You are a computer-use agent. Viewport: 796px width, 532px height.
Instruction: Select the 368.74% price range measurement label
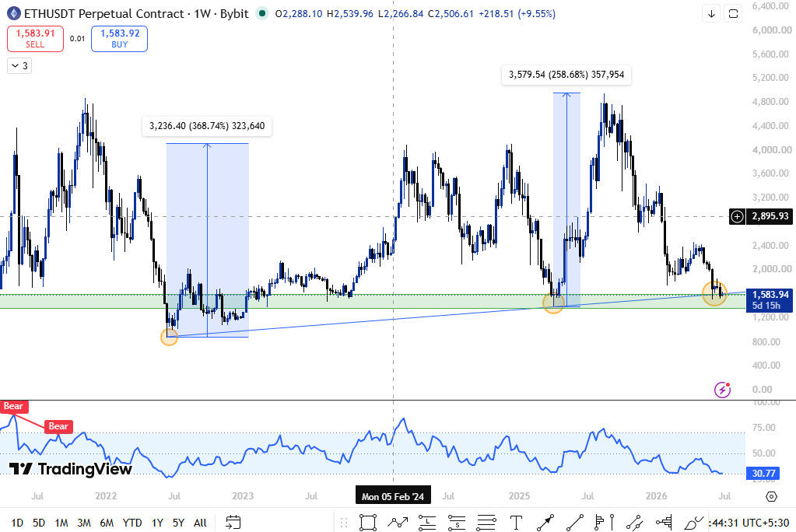207,126
